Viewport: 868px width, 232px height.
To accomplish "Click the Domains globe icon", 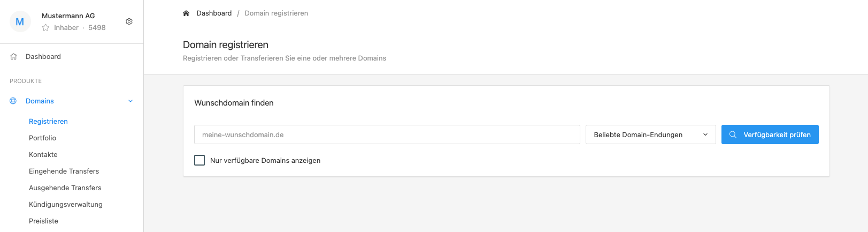I will [13, 101].
